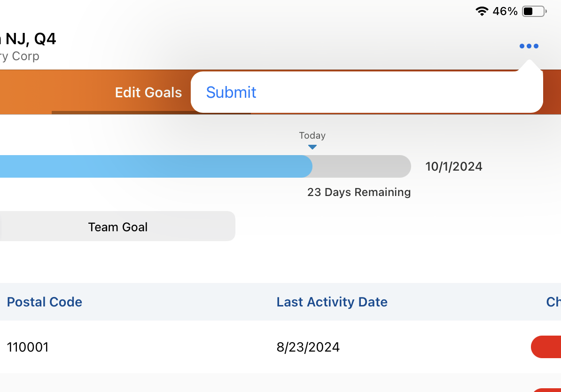Click the red status pill in first row
Screen dimensions: 561x392
tap(547, 347)
